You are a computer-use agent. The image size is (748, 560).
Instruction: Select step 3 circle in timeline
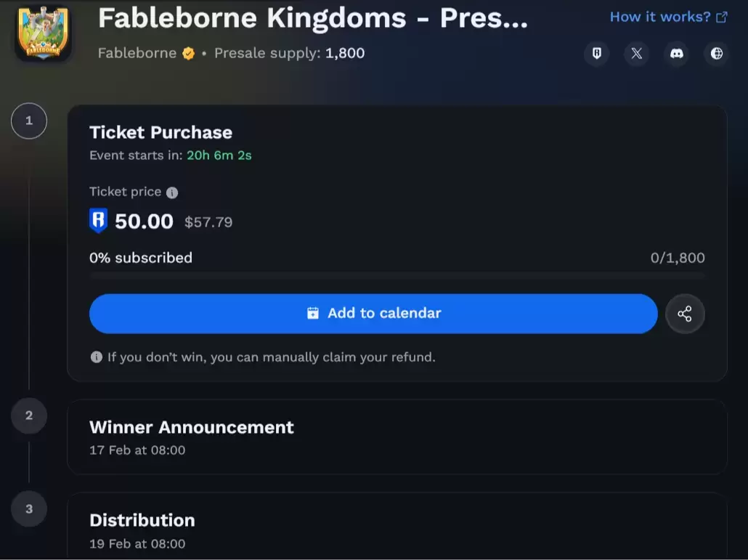(x=29, y=509)
